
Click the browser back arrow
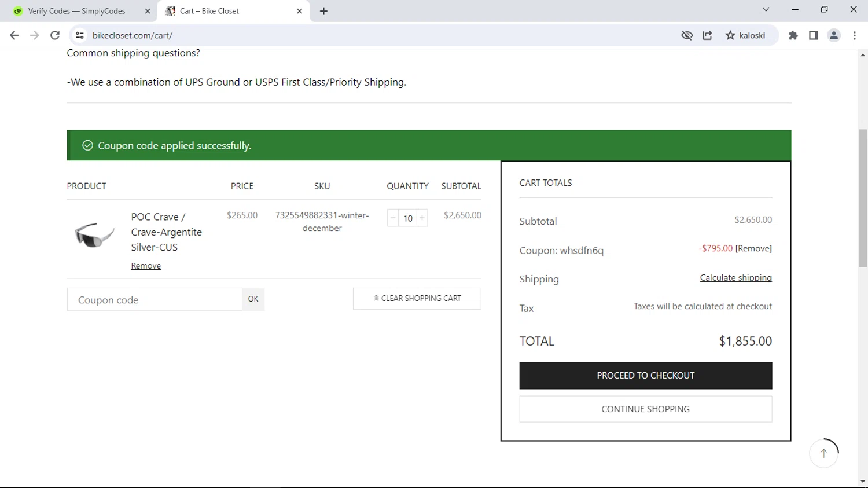14,35
